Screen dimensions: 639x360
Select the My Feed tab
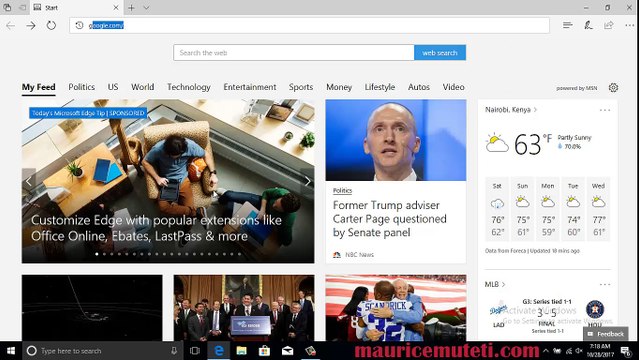pyautogui.click(x=38, y=87)
